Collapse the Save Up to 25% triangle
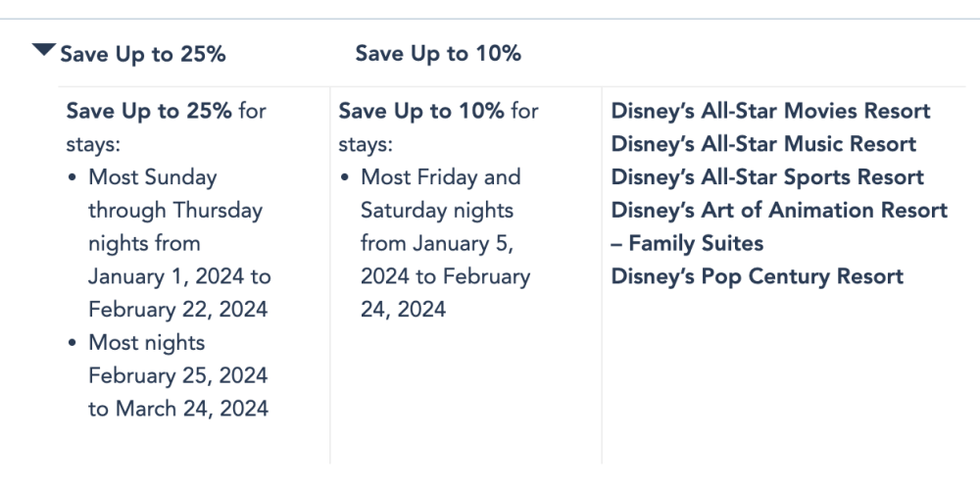Viewport: 980px width, 490px height. click(x=44, y=50)
